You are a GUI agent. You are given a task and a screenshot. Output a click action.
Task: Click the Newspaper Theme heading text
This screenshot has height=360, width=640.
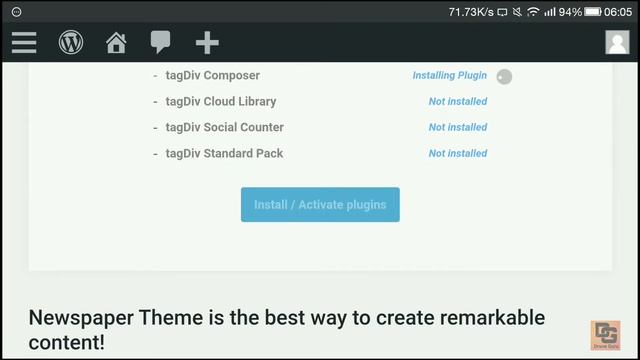tap(287, 330)
